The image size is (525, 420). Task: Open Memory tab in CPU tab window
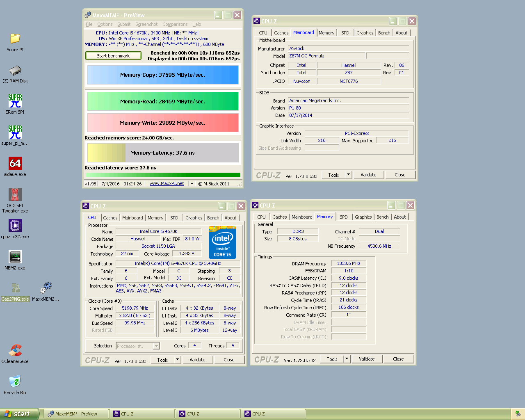point(155,218)
